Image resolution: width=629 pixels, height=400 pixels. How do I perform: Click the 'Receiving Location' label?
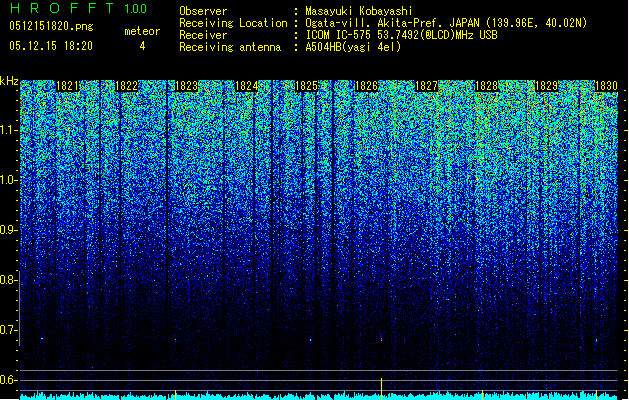pos(233,23)
